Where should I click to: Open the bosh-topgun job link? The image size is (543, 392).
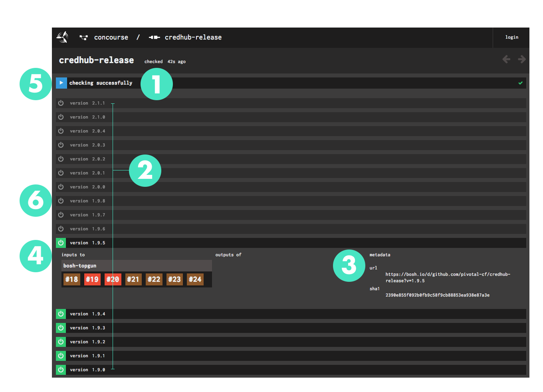coord(80,266)
